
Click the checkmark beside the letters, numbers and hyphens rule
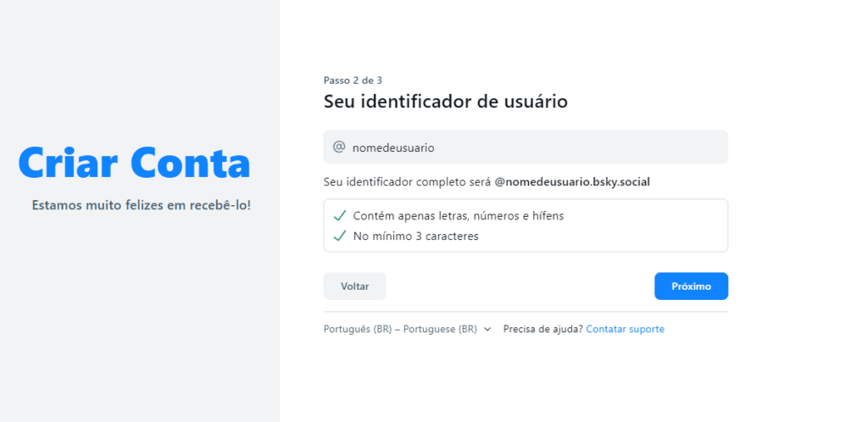339,215
